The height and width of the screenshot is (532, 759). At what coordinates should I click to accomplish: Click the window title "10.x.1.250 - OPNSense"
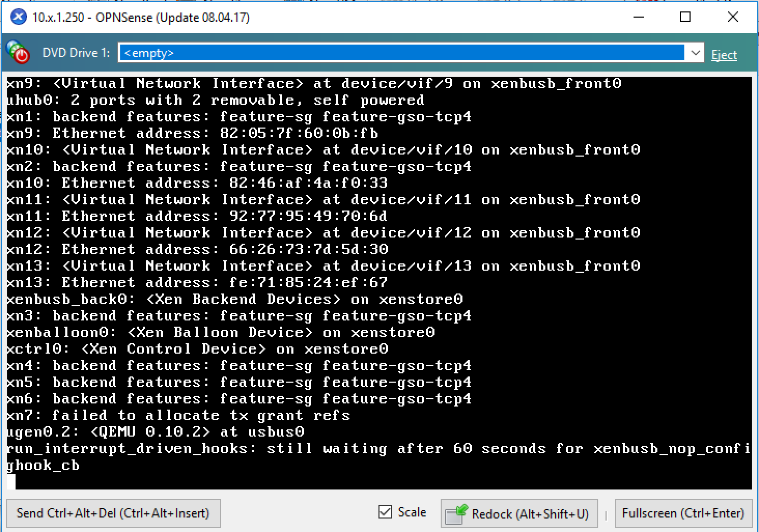140,18
